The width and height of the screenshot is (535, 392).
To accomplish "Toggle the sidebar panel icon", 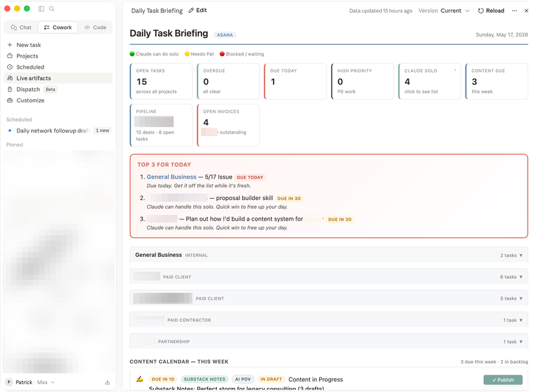I will tap(41, 9).
